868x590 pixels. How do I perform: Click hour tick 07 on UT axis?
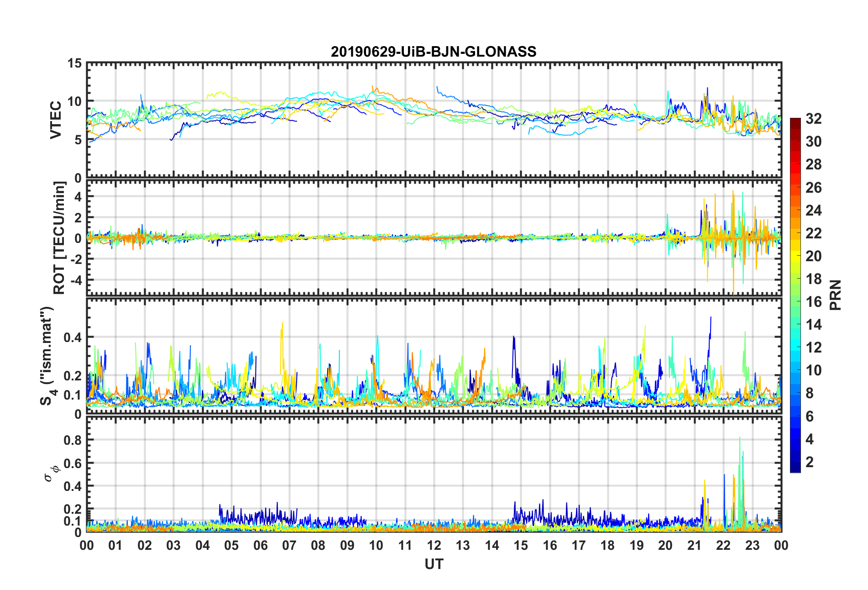289,545
